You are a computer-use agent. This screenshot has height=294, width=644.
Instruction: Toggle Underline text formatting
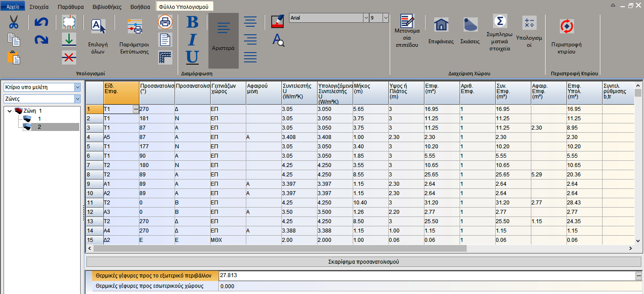pos(192,57)
